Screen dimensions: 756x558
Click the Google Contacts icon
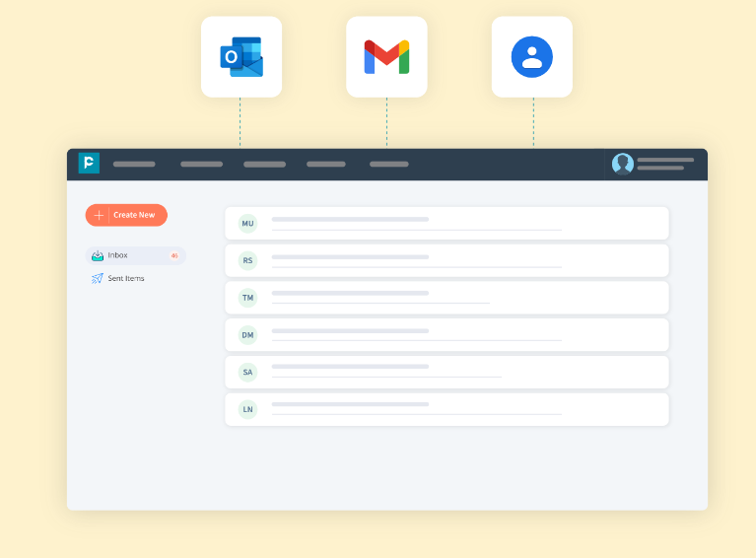[532, 57]
